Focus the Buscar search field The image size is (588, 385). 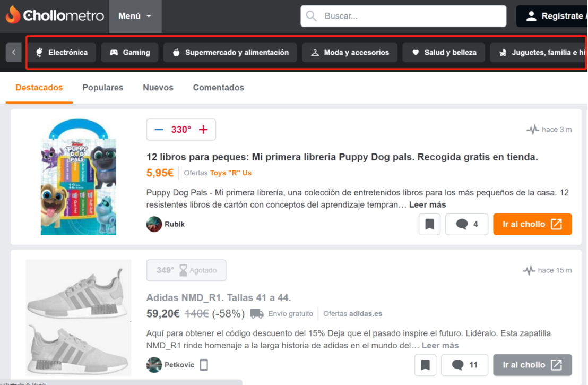pos(403,16)
